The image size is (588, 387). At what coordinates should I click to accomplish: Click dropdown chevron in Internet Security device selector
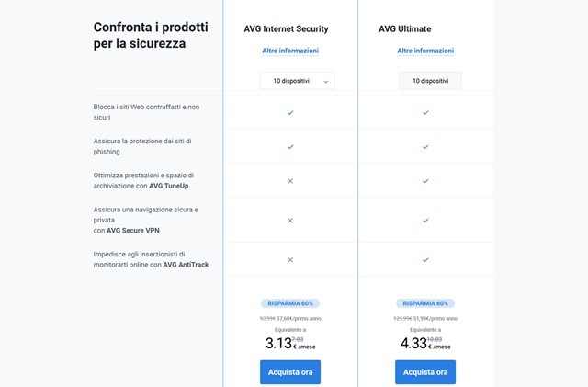click(x=325, y=82)
